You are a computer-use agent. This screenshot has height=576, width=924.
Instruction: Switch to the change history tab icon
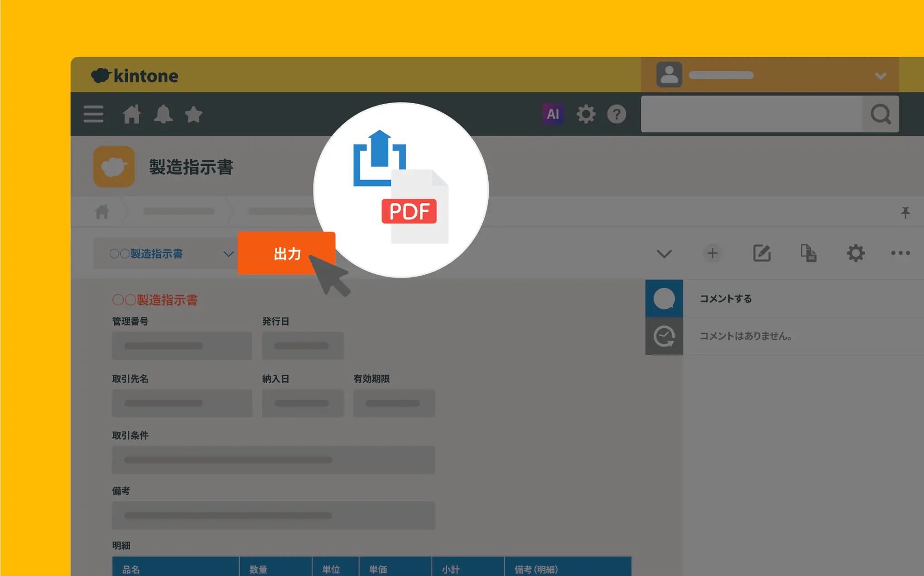664,336
